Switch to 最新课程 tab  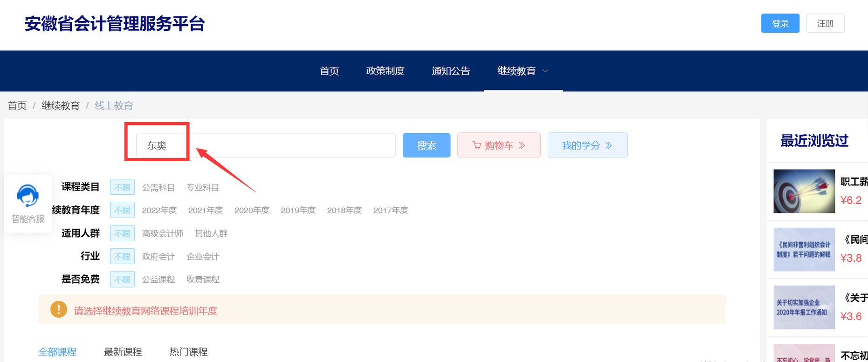(x=123, y=352)
